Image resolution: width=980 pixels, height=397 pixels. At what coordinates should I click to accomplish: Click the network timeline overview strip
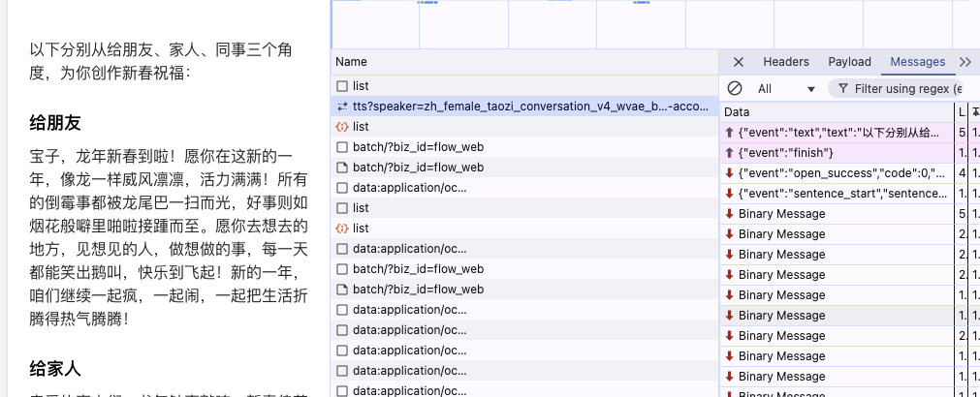(655, 24)
